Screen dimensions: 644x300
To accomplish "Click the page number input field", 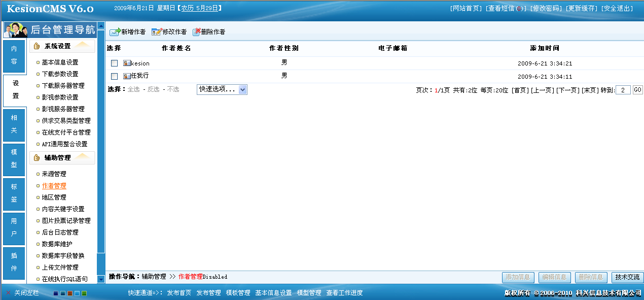I will 623,90.
